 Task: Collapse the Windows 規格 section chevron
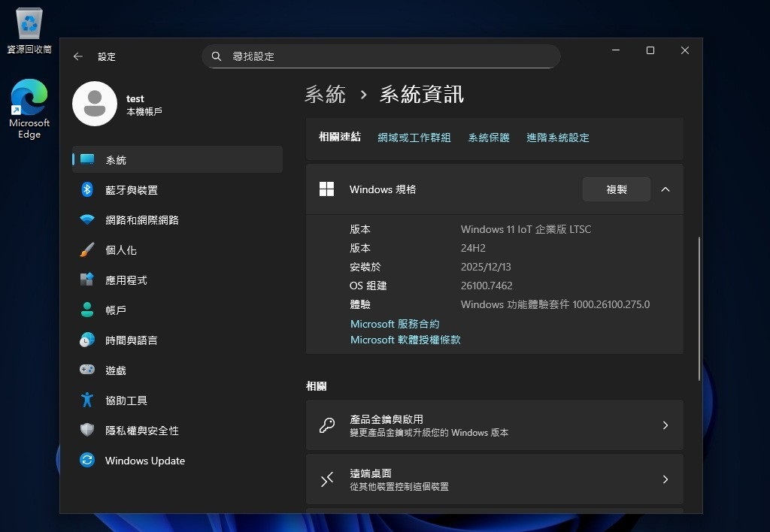(x=665, y=189)
